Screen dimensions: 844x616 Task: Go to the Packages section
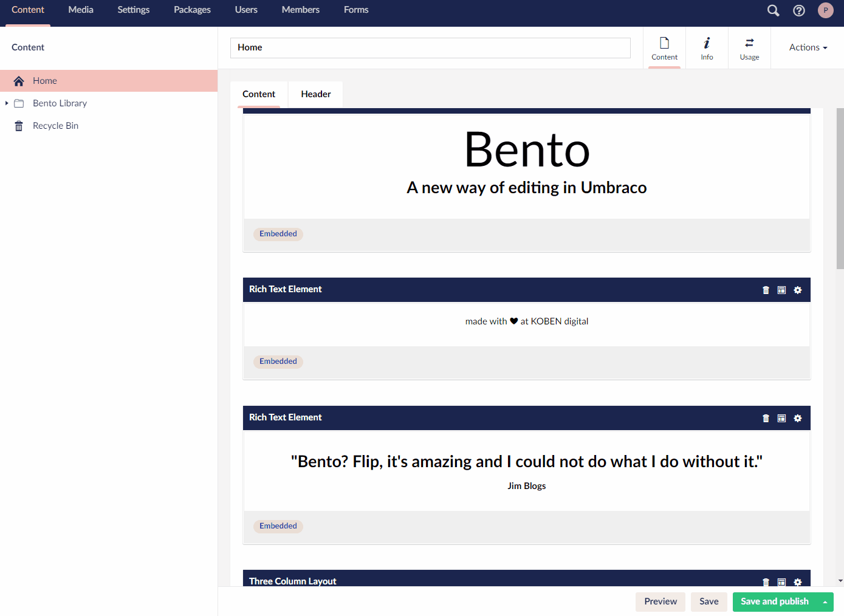192,10
